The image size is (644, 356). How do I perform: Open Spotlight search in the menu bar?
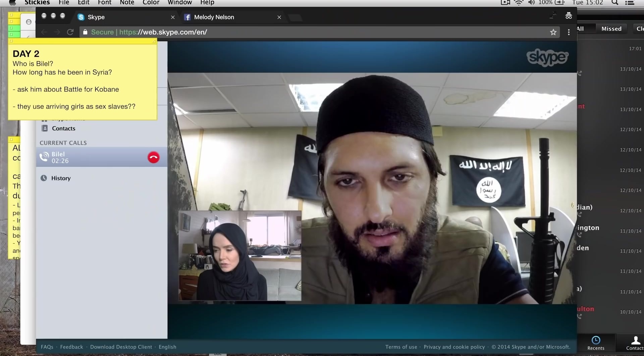pyautogui.click(x=614, y=3)
